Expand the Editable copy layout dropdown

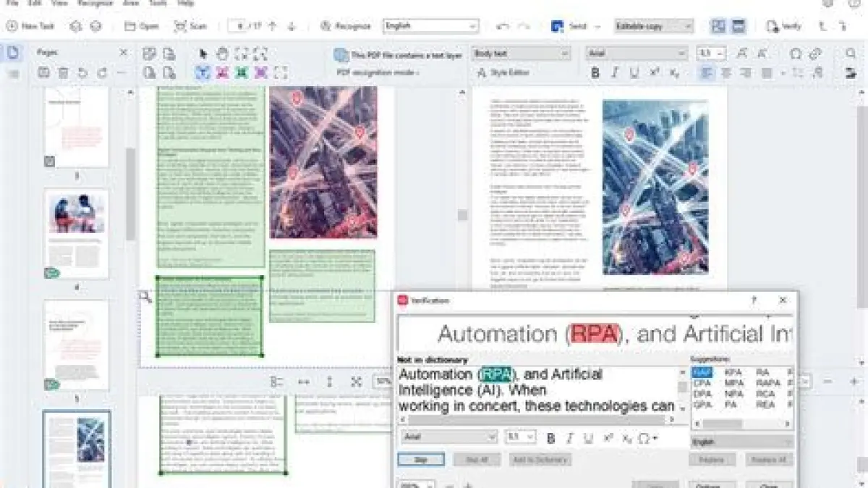click(x=653, y=26)
